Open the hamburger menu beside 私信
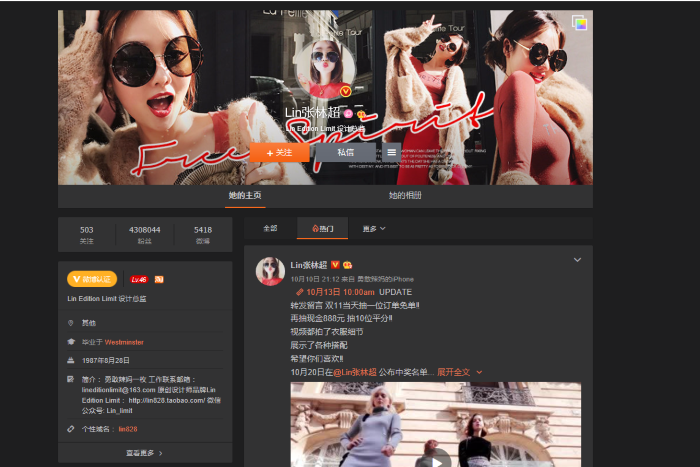Viewport: 700px width, 467px height. click(392, 152)
